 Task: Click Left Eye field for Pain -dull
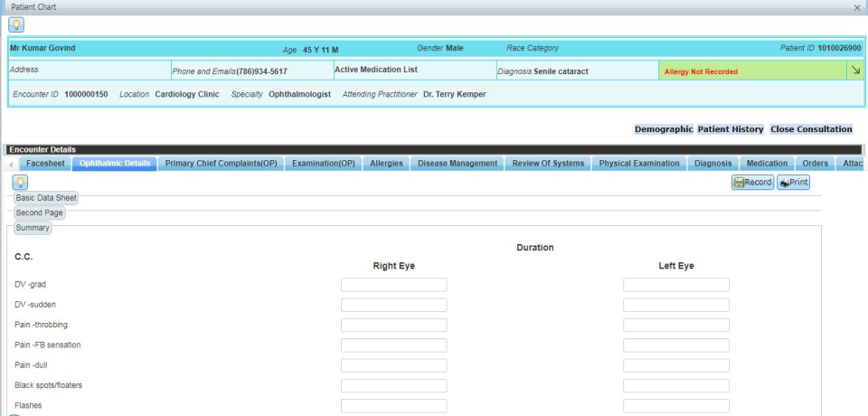tap(676, 365)
